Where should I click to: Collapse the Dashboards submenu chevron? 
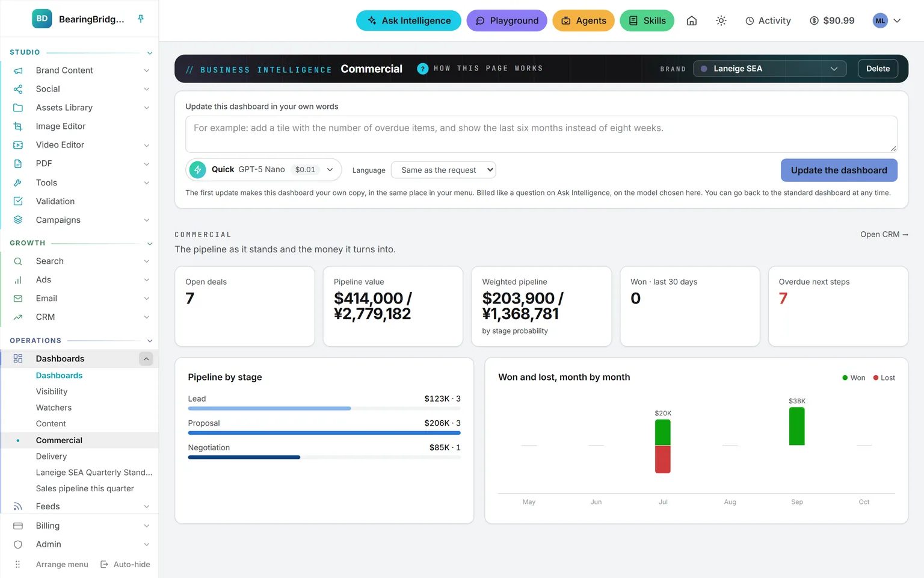coord(146,359)
